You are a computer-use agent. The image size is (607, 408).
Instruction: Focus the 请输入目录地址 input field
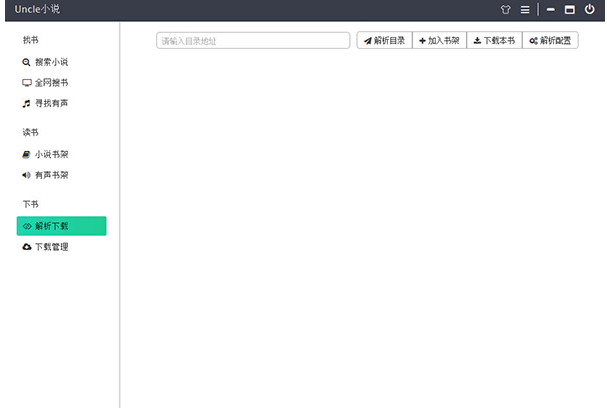point(253,41)
